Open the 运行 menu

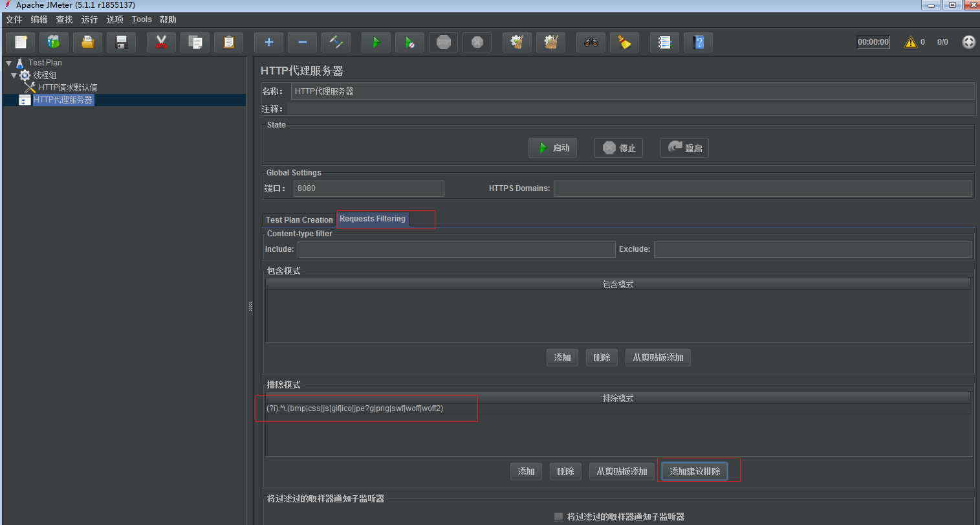[90, 19]
